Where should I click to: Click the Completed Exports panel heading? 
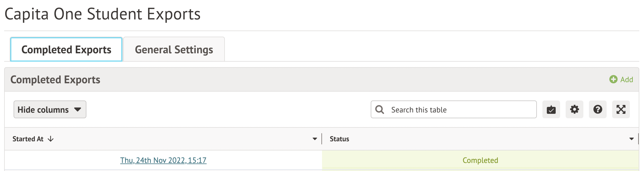click(x=55, y=80)
